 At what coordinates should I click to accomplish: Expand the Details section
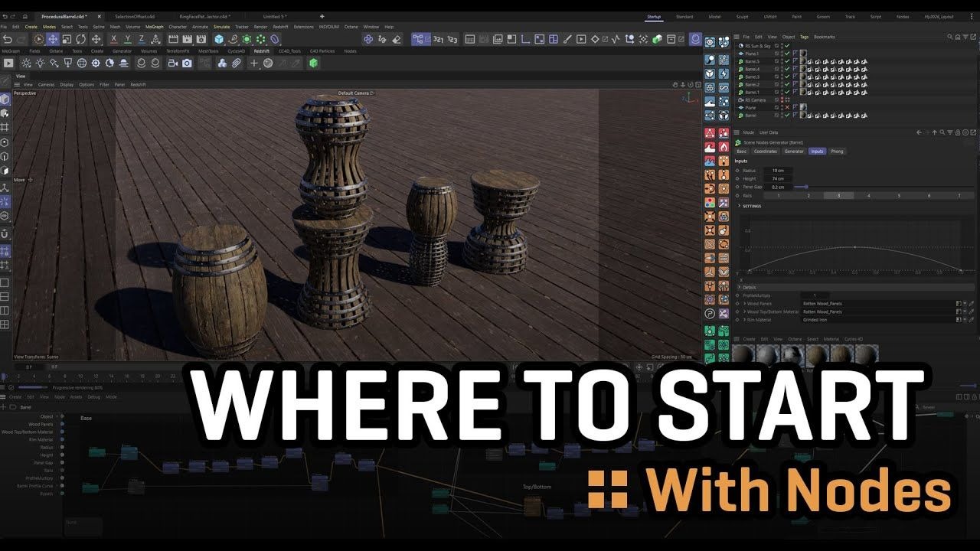[x=739, y=287]
